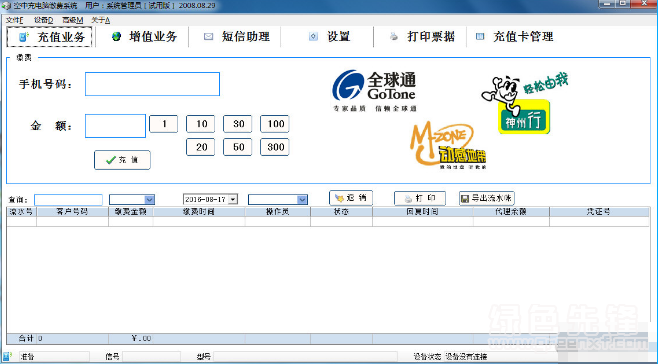Image resolution: width=658 pixels, height=364 pixels.
Task: Click the phone status icon in the status bar
Action: [8, 356]
